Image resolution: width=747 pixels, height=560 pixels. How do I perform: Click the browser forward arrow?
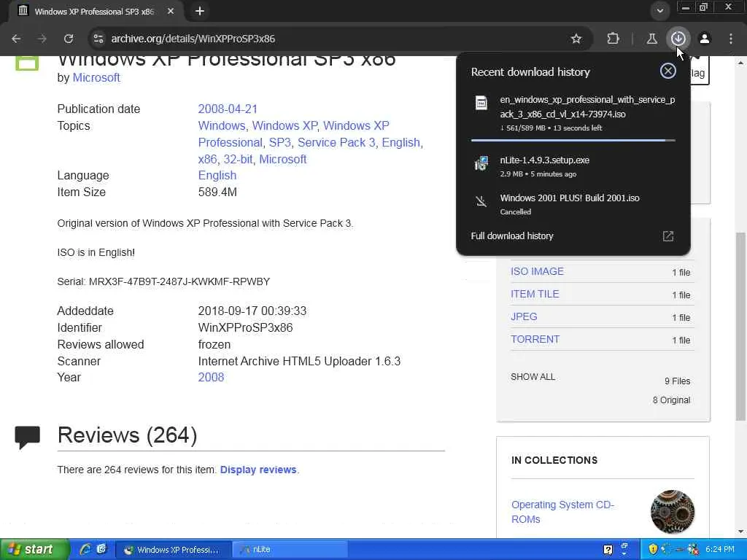(x=42, y=39)
